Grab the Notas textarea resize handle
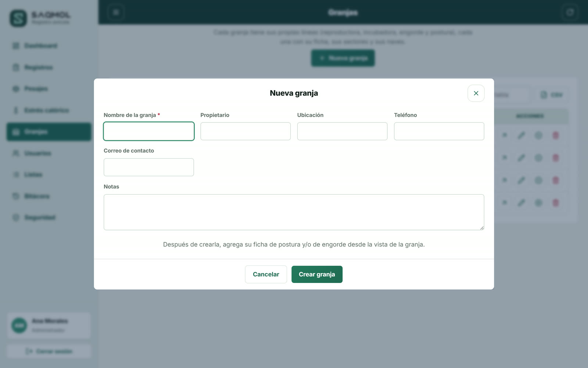Screen dimensions: 588x368 tap(482, 228)
